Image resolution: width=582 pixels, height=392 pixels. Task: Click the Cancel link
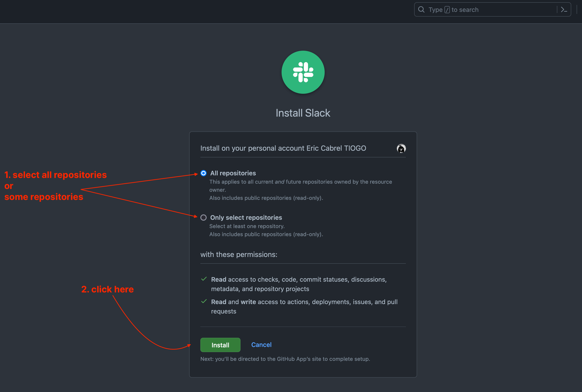point(261,344)
